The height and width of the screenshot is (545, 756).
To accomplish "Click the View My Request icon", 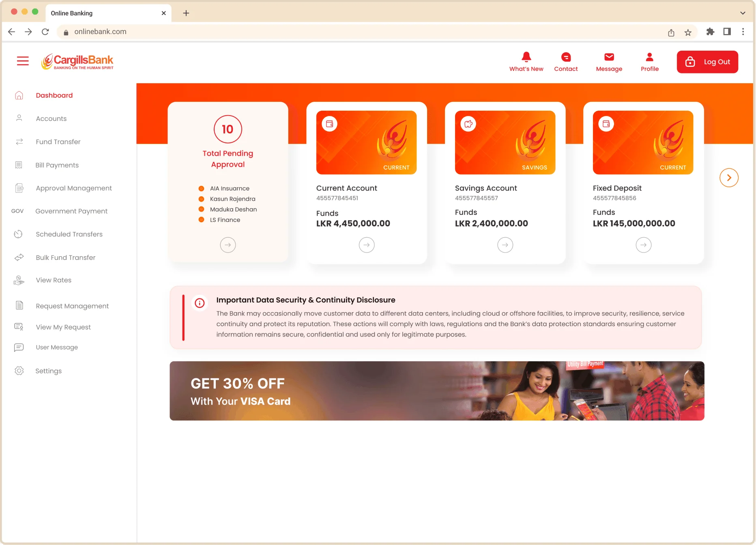I will tap(19, 327).
